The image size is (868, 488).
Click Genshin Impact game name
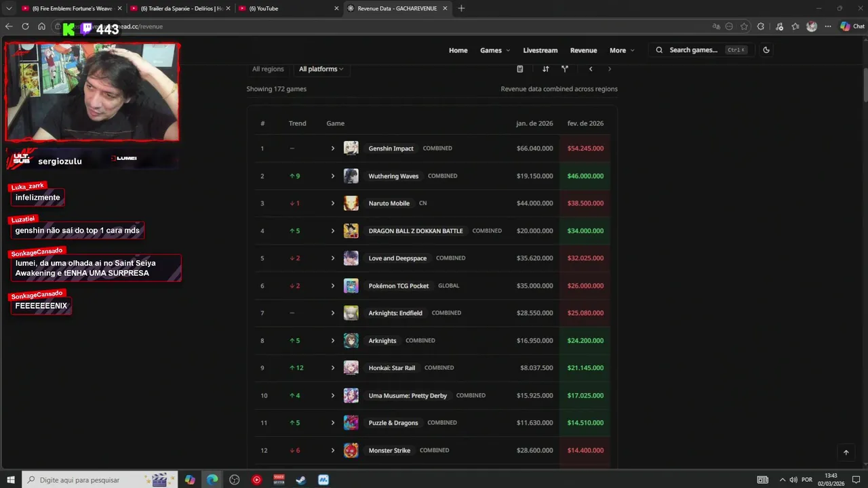coord(391,148)
